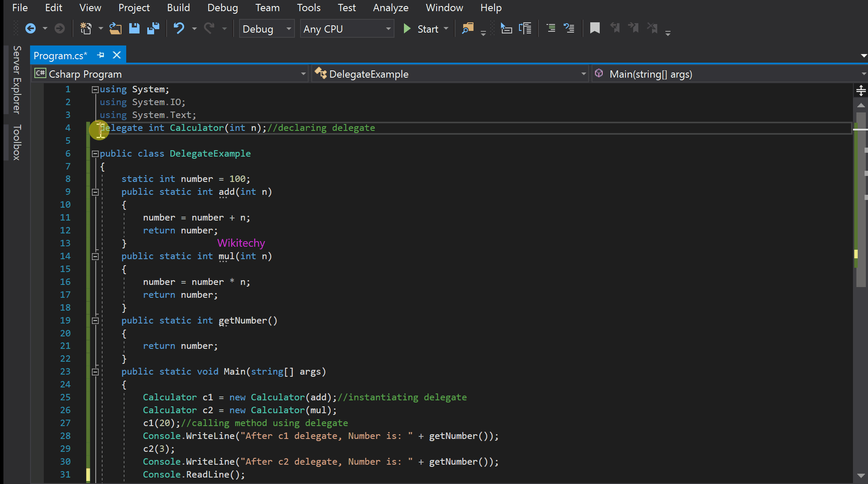Viewport: 868px width, 484px height.
Task: Collapse the Main method block
Action: click(x=95, y=372)
